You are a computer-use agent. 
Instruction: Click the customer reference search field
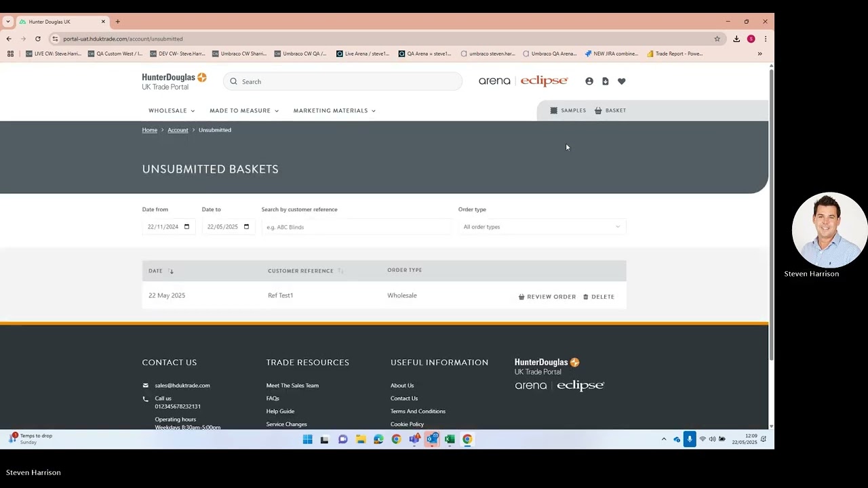[x=356, y=227]
